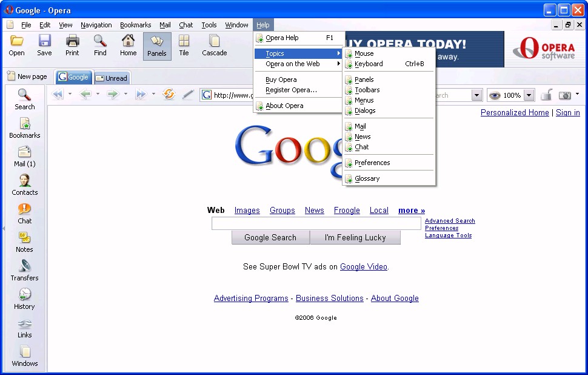The image size is (588, 375).
Task: Open the Forward history dropdown arrow
Action: coord(125,94)
